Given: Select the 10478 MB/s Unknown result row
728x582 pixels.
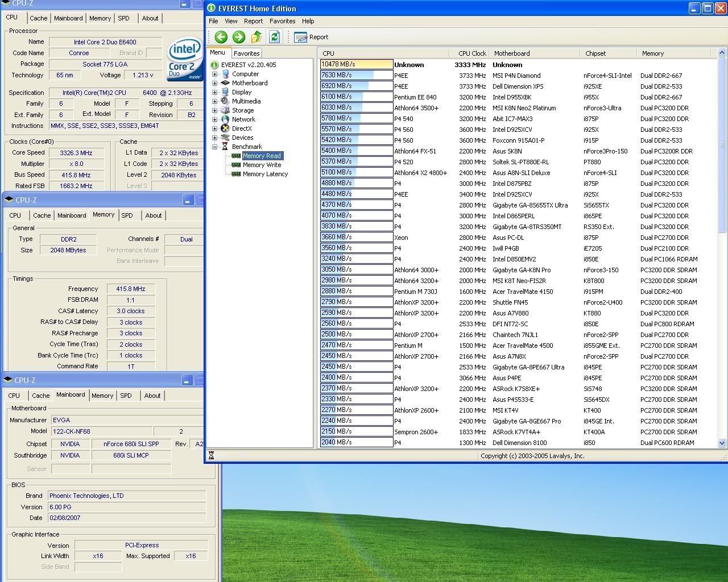Looking at the screenshot, I should (518, 64).
